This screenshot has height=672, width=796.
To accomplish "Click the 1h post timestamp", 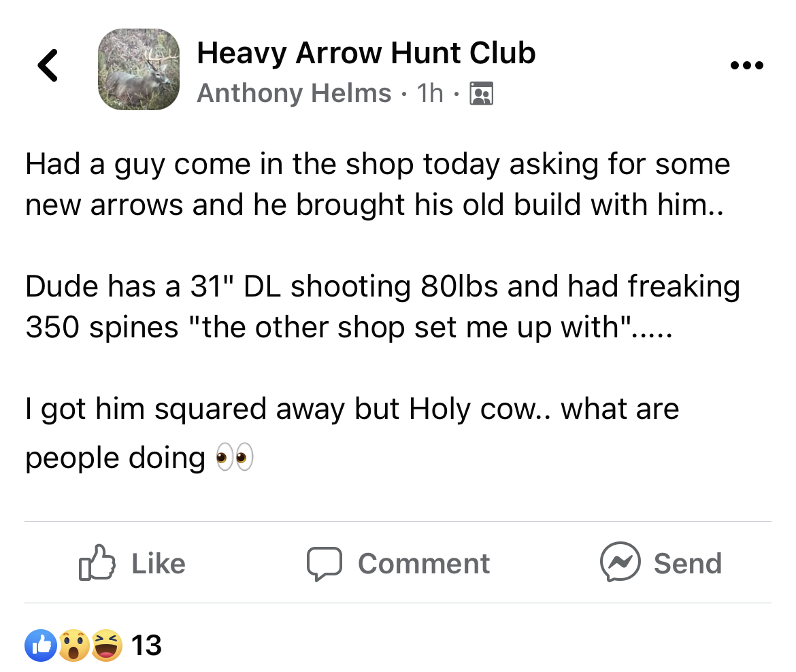I will pos(429,93).
